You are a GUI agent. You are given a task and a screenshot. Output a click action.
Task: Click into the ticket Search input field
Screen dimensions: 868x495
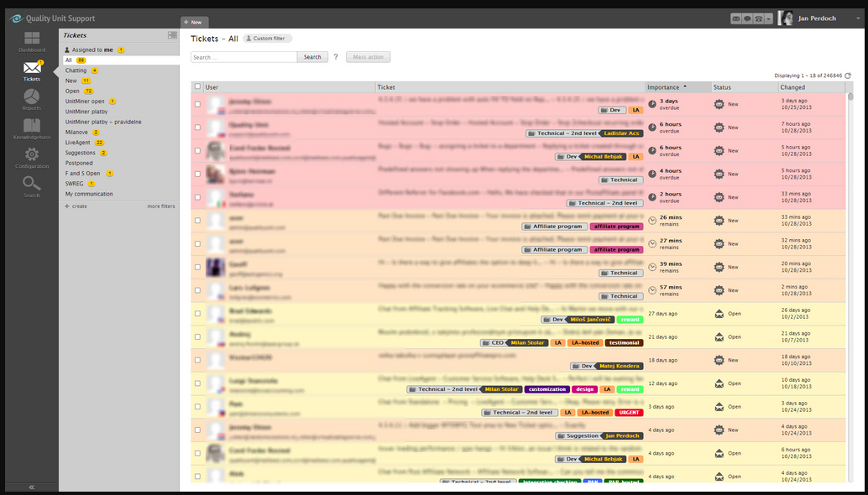(244, 57)
